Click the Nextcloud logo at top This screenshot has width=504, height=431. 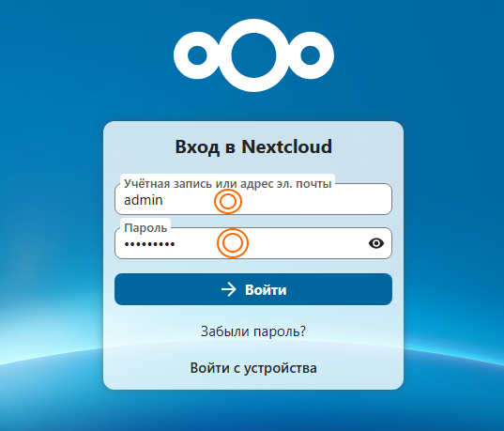pos(253,55)
